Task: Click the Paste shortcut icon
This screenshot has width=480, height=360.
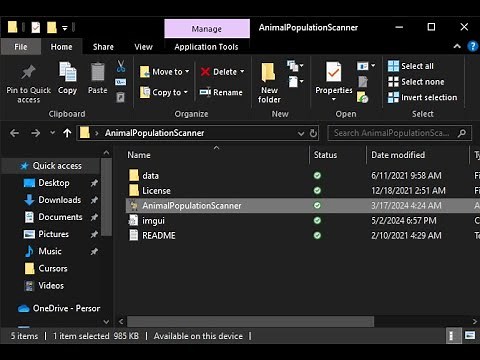Action: (x=120, y=97)
